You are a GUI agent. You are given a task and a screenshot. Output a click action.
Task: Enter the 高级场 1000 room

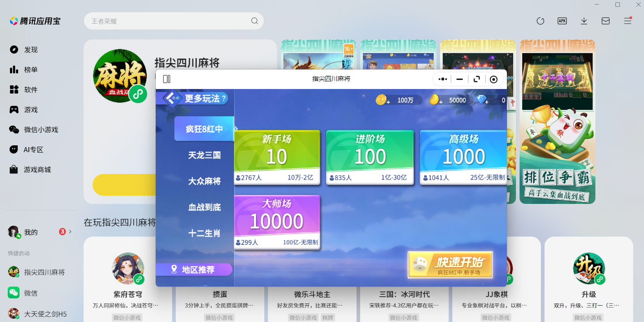pos(463,157)
